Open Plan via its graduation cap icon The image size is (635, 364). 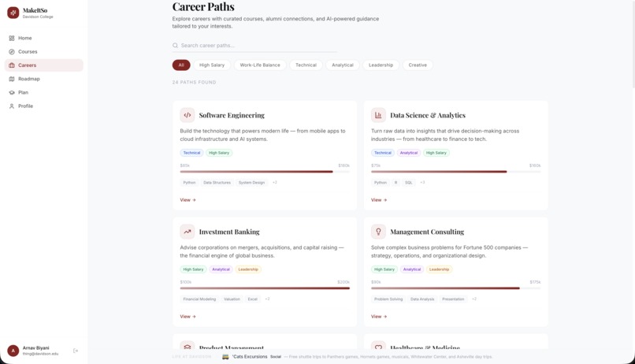click(12, 92)
